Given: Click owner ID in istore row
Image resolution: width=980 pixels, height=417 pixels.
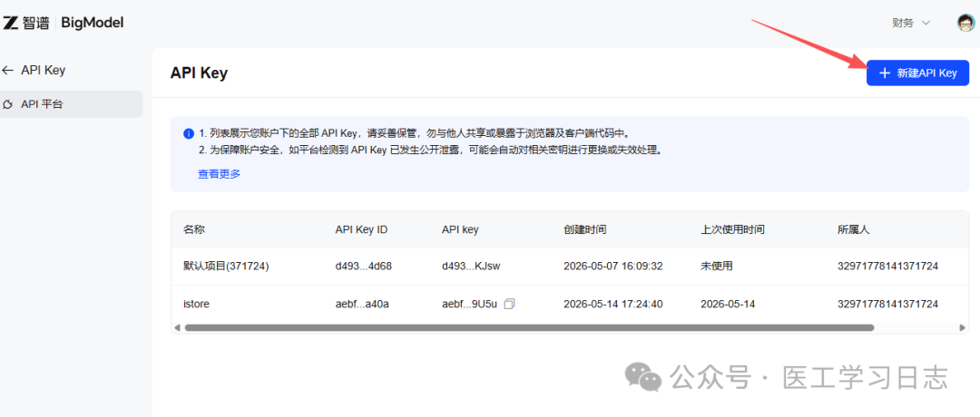Looking at the screenshot, I should click(x=887, y=304).
